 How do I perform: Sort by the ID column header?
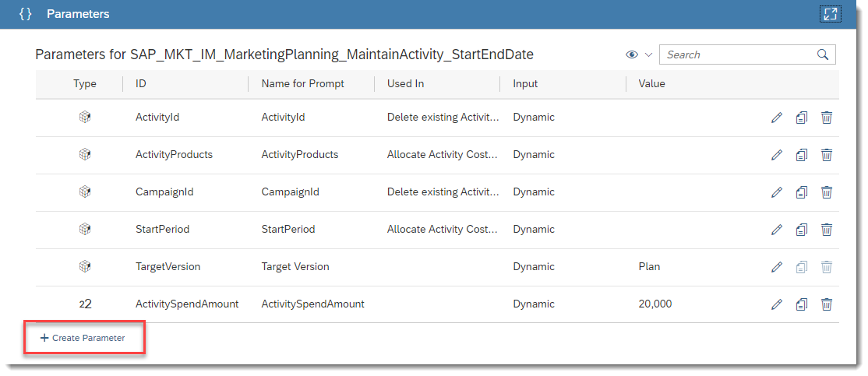coord(140,83)
